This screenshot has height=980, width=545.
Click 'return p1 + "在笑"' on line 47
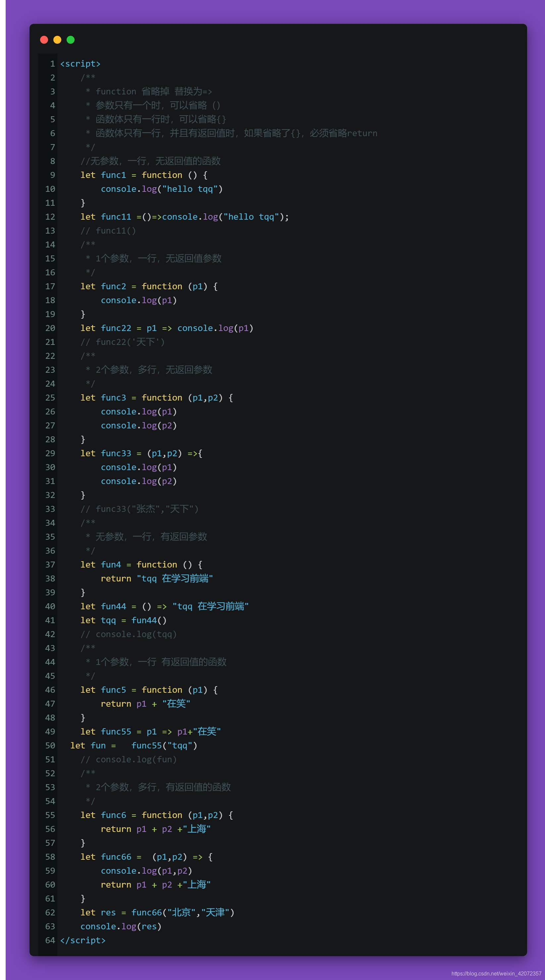click(145, 704)
